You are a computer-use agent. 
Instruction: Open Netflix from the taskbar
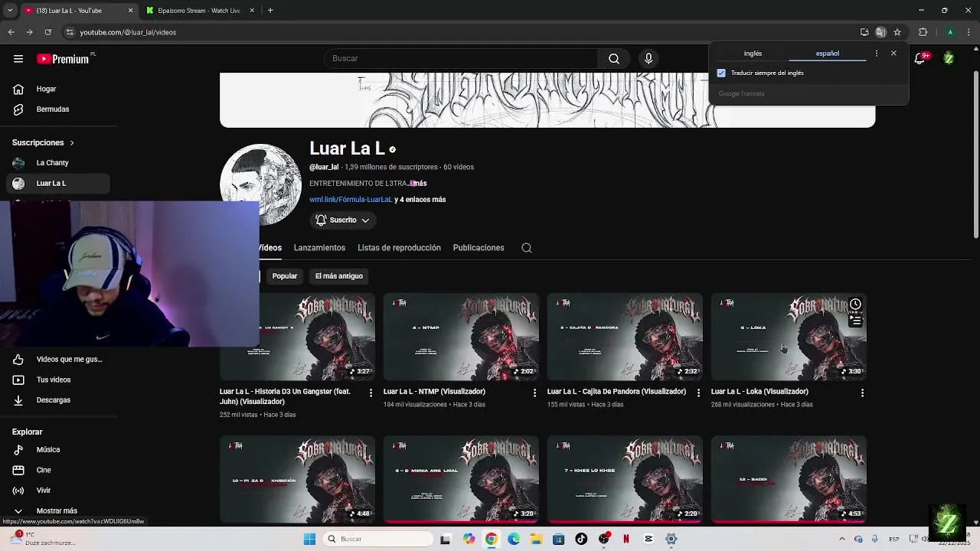pyautogui.click(x=626, y=539)
